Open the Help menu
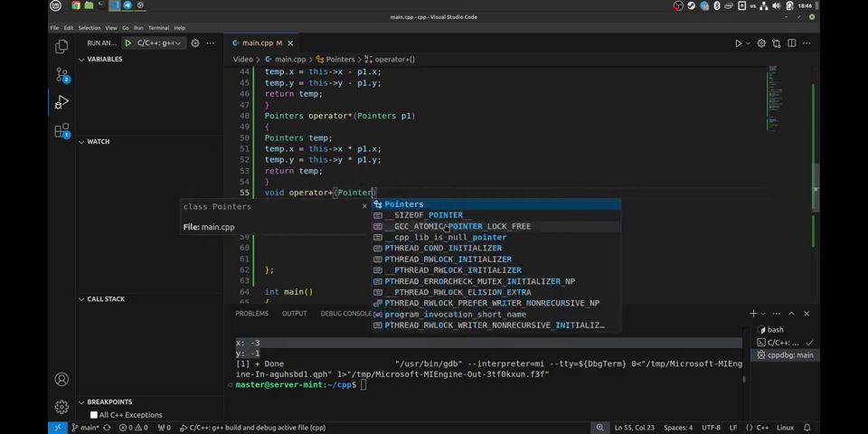868x434 pixels. click(x=179, y=28)
